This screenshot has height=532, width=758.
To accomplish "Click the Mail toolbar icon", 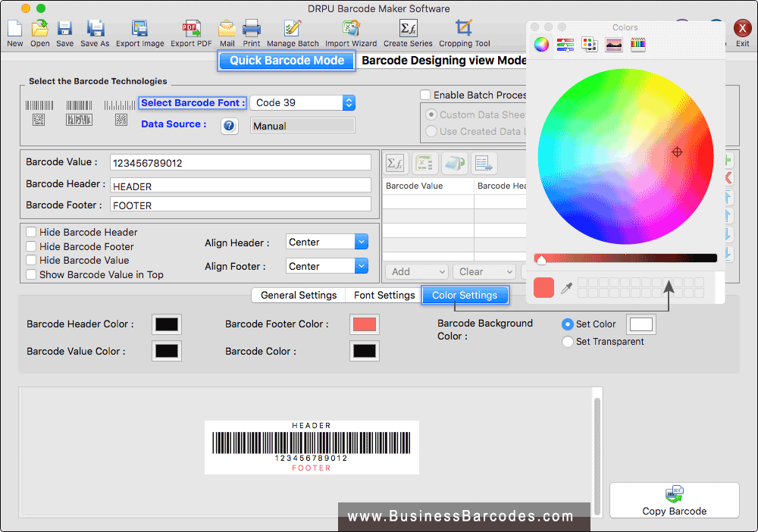I will coord(227,29).
